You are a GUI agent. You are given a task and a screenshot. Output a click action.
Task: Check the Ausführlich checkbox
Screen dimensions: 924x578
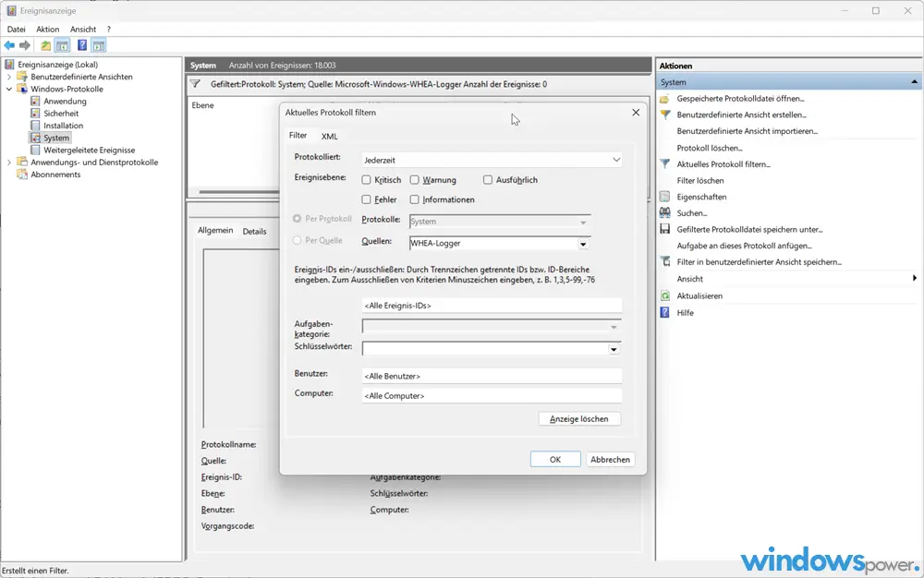(x=487, y=180)
